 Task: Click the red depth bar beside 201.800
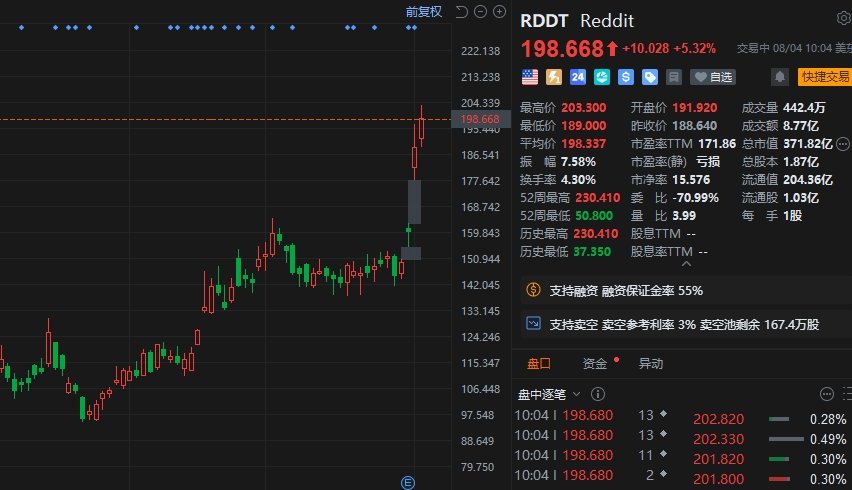(x=779, y=479)
